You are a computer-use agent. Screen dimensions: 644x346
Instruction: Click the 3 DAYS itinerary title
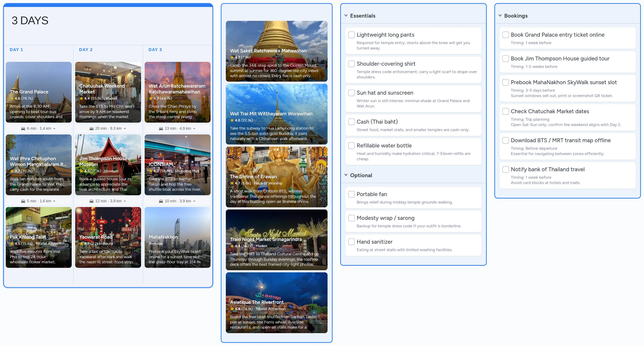pyautogui.click(x=30, y=21)
